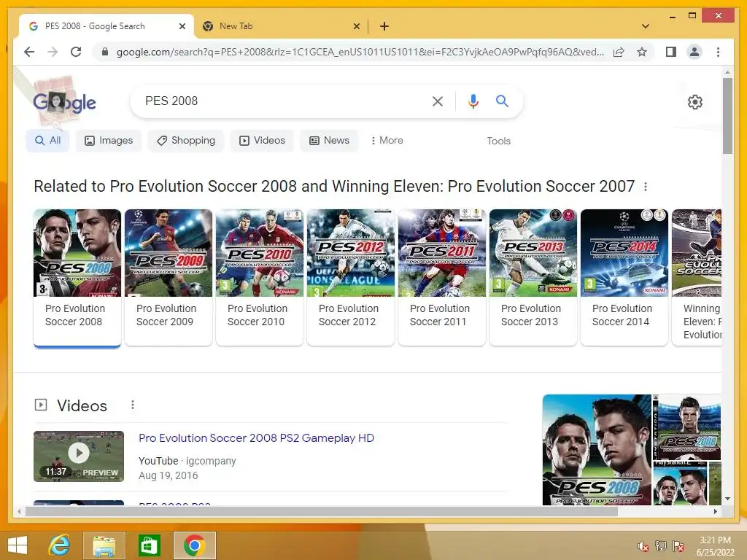The image size is (747, 560).
Task: Select the All results tab
Action: click(x=47, y=141)
